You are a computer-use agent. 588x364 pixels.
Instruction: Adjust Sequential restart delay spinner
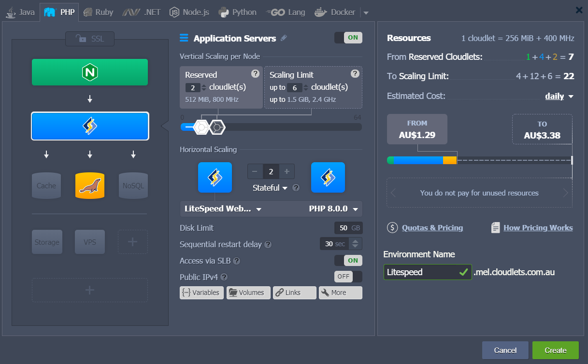point(355,244)
